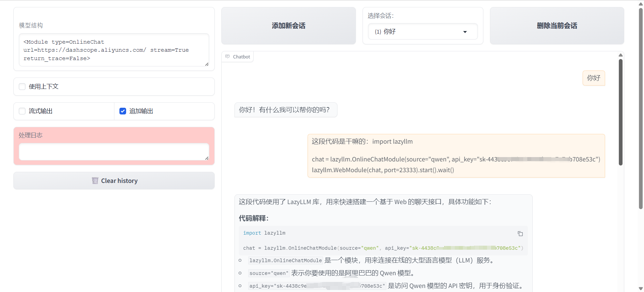Click the 选择会话 label
The height and width of the screenshot is (292, 644).
point(381,16)
